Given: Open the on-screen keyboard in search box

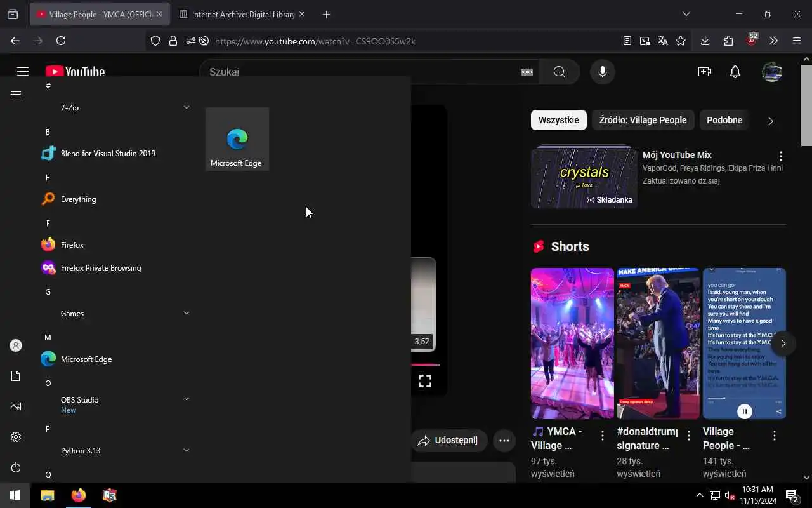Looking at the screenshot, I should point(527,72).
